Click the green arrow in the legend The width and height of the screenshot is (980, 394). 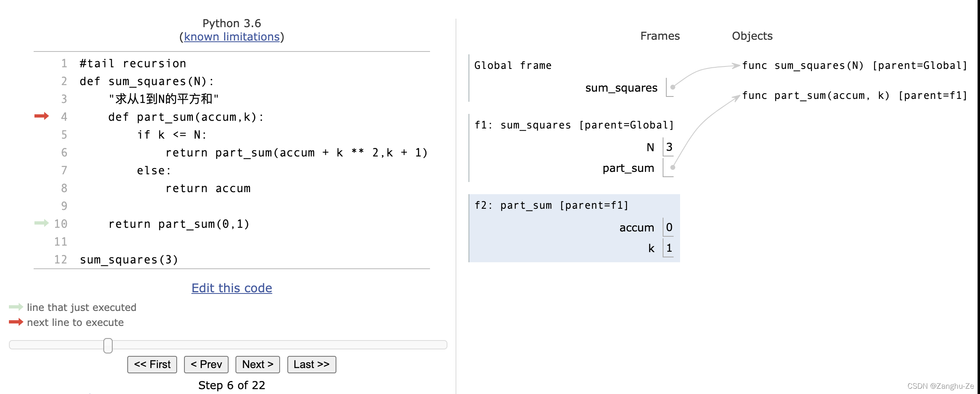(x=15, y=307)
